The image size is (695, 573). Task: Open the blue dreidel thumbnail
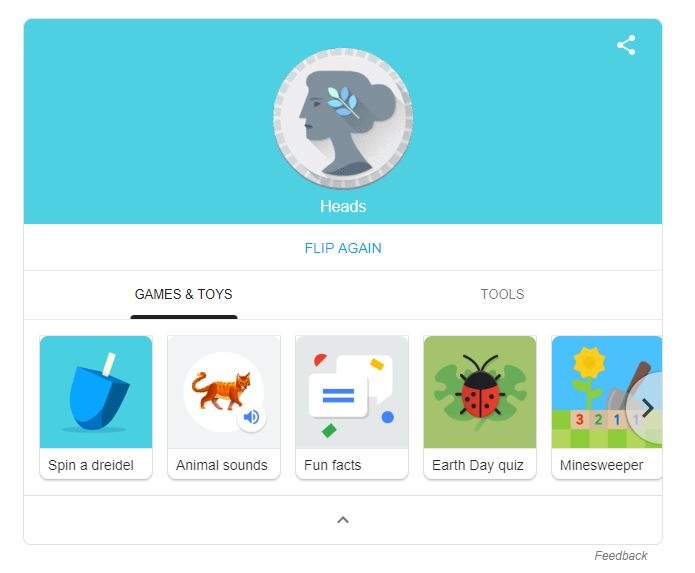point(96,392)
